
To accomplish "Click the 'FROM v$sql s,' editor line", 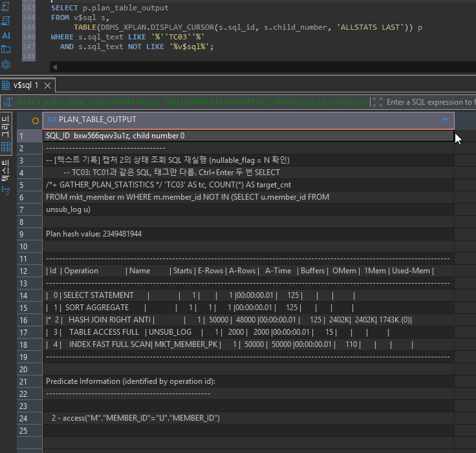I will (x=80, y=17).
